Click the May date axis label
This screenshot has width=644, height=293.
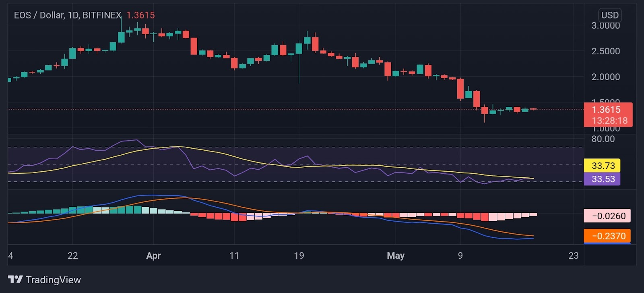(x=396, y=256)
